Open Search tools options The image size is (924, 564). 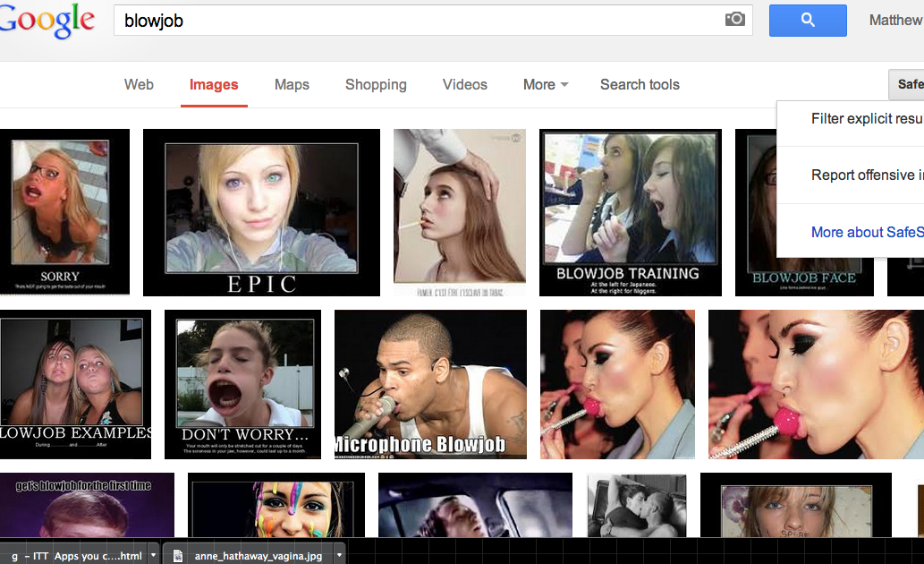[x=640, y=85]
